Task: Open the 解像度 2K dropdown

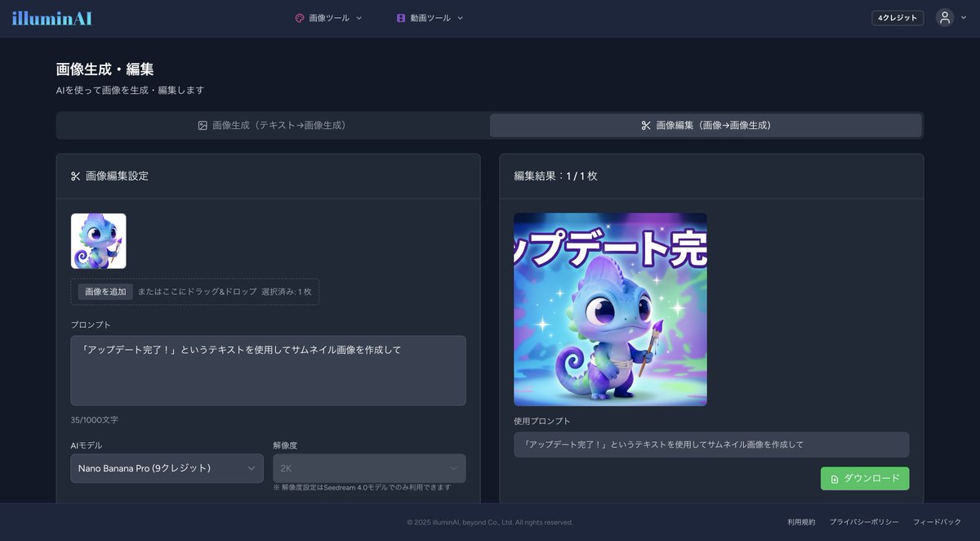Action: 369,468
